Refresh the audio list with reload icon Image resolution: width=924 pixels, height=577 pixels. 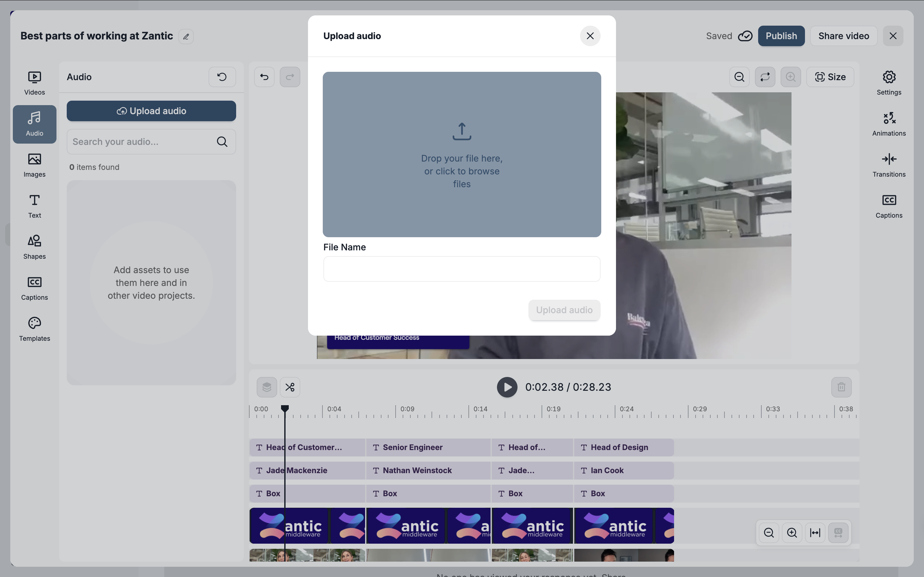(222, 77)
